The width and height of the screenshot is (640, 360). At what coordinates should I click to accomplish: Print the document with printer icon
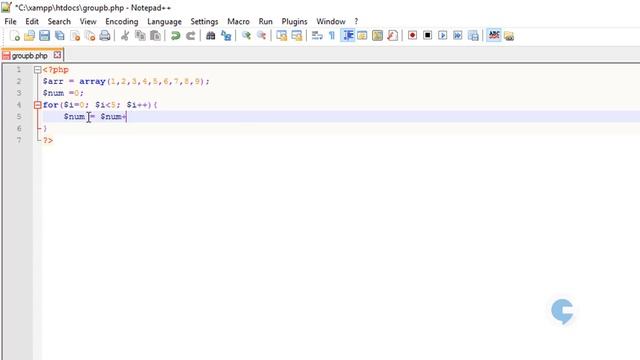click(105, 36)
